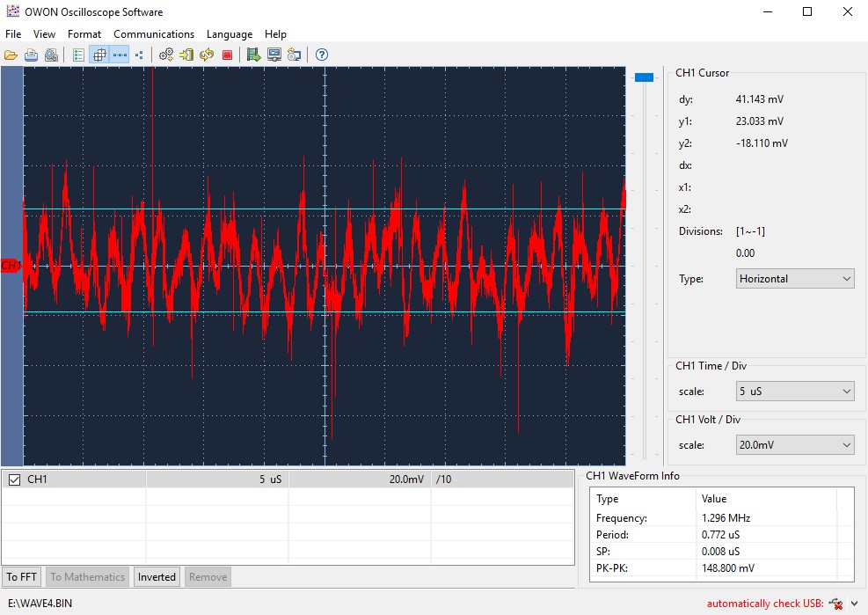Select the dy value 41.143 mV
Image resolution: width=868 pixels, height=615 pixels.
[x=760, y=99]
